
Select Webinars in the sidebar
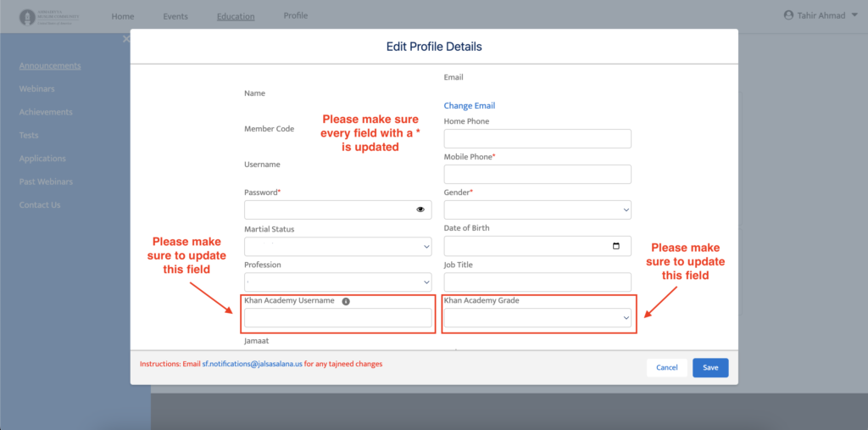[37, 89]
